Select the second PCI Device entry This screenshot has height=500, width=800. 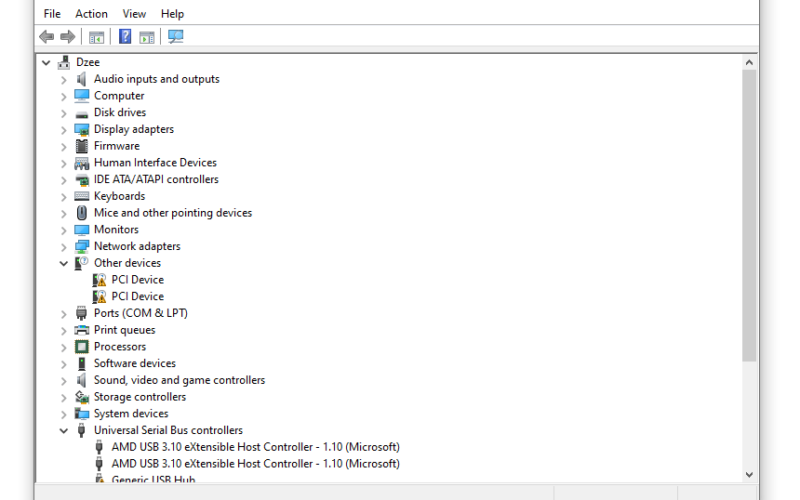click(138, 296)
